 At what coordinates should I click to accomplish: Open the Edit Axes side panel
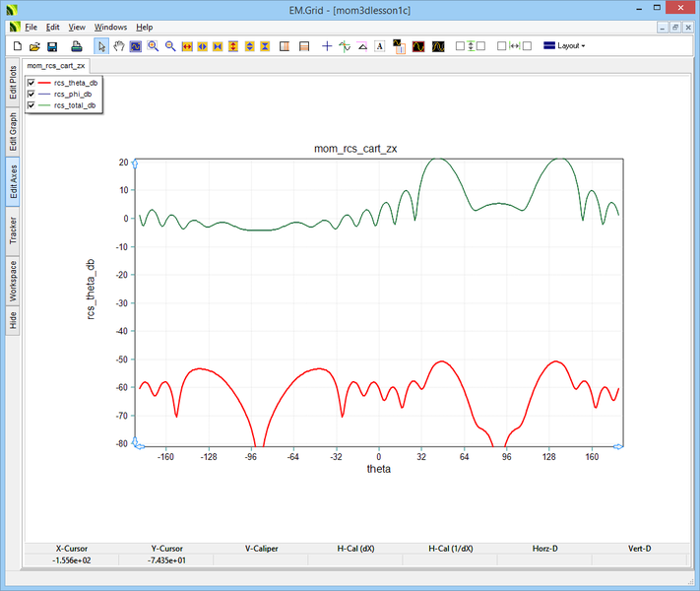coord(13,181)
